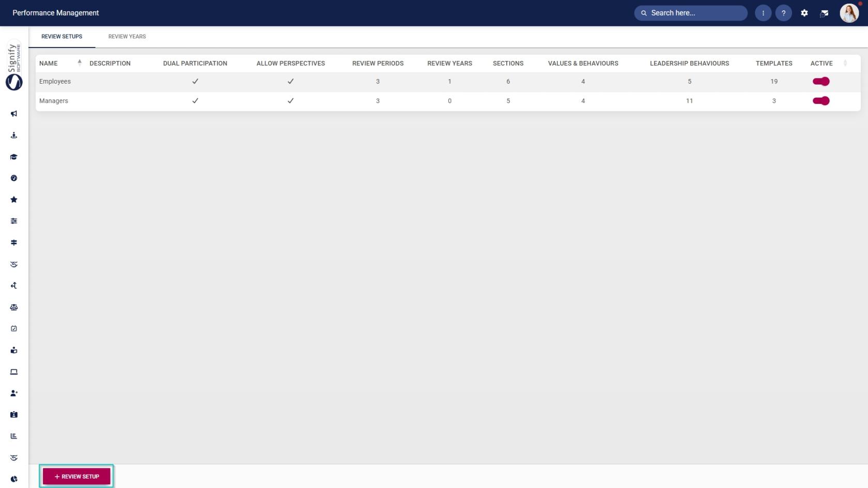Screen dimensions: 868x488
Task: Click the megaphone announcements sidebar icon
Action: [x=14, y=114]
